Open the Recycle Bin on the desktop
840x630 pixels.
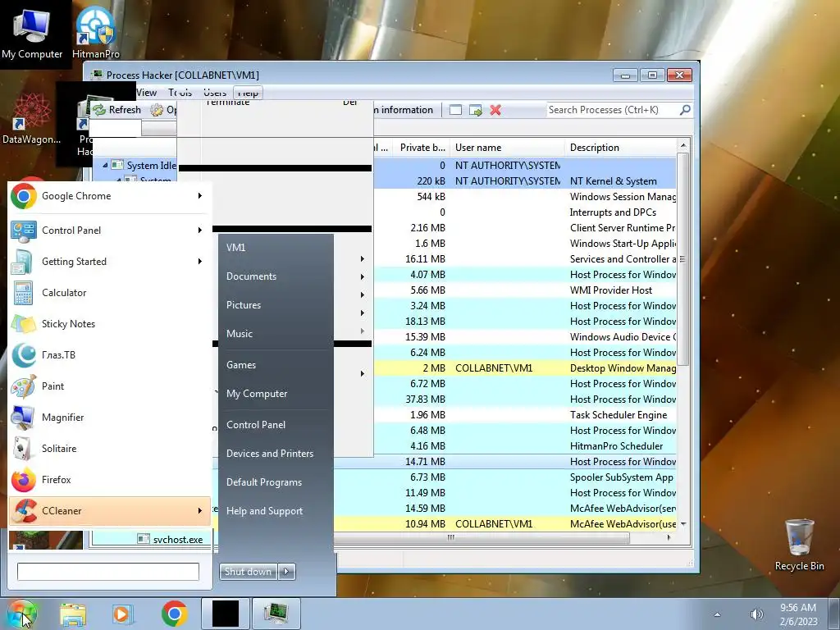799,545
